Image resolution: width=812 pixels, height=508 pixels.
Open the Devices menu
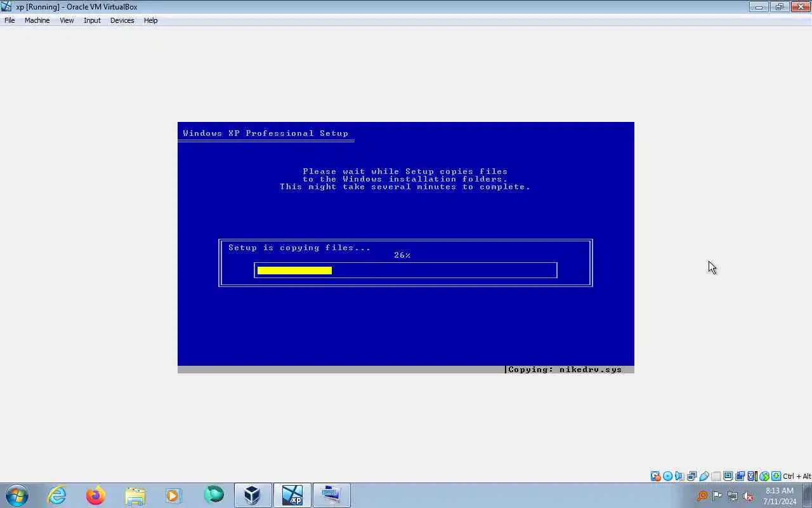tap(122, 20)
